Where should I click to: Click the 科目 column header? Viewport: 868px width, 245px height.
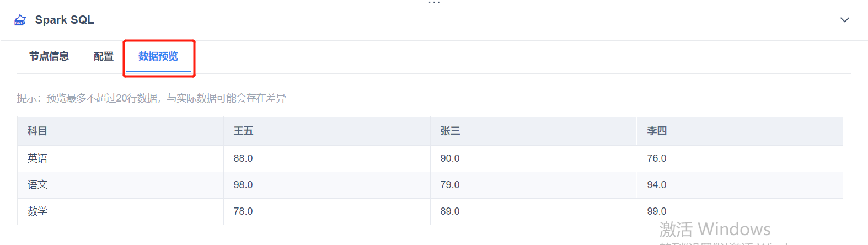coord(37,131)
